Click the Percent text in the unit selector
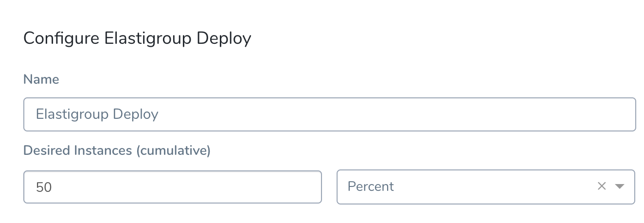The image size is (644, 223). 371,186
